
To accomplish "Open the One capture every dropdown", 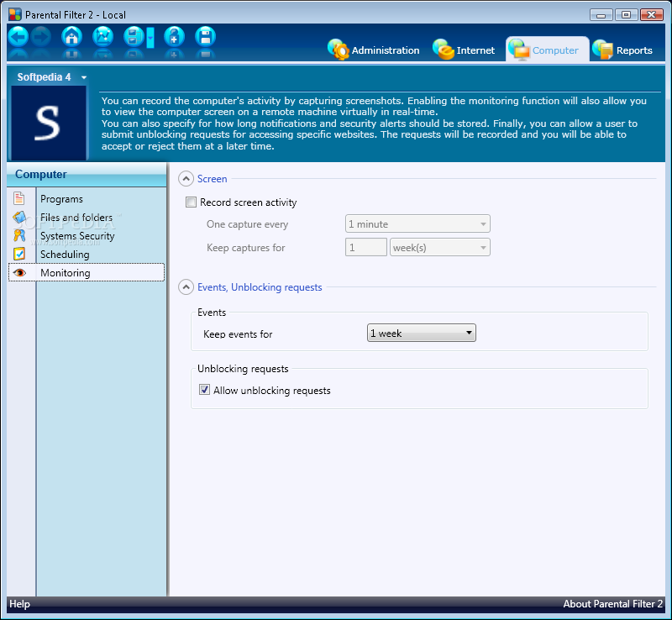I will pos(417,223).
